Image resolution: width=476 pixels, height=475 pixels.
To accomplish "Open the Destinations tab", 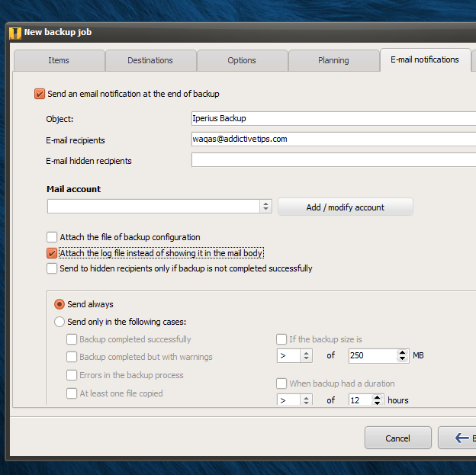I will [x=150, y=60].
